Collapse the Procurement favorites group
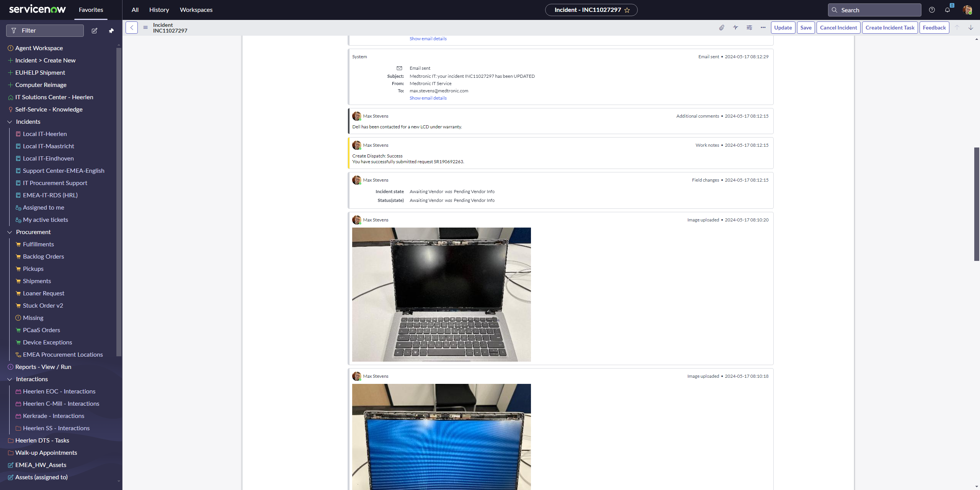 (x=10, y=232)
